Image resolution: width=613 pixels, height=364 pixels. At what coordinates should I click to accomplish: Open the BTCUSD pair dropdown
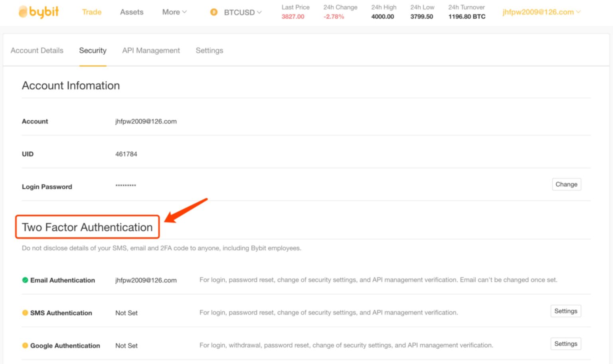(243, 12)
